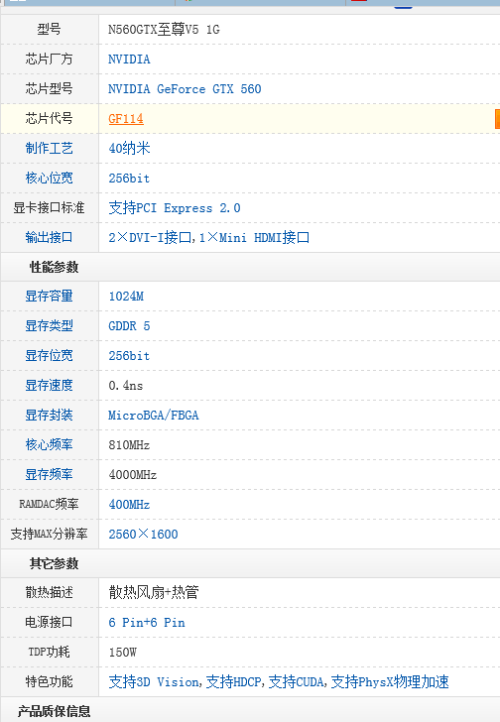
Task: Click the 制作工艺 label link
Action: pyautogui.click(x=49, y=148)
